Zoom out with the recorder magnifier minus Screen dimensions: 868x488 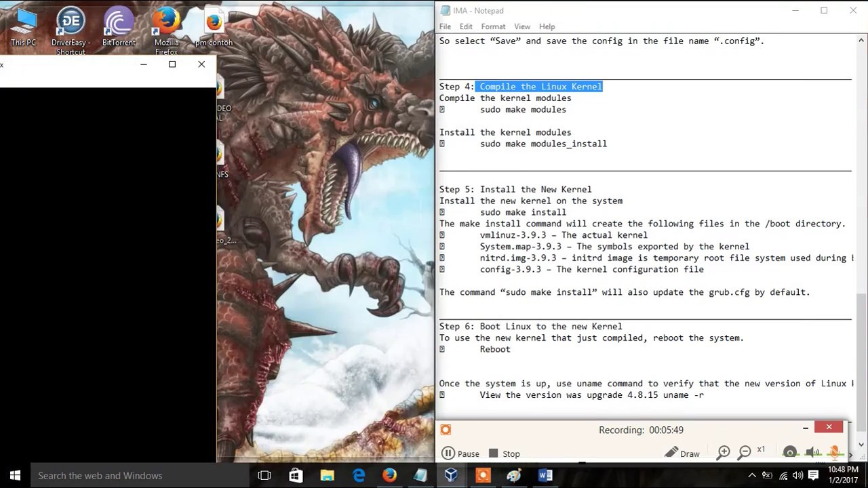pos(745,452)
